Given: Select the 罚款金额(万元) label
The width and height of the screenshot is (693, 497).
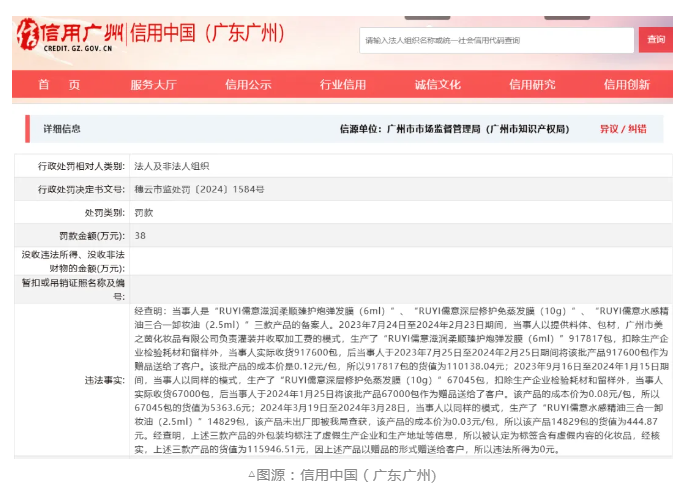Looking at the screenshot, I should tap(92, 236).
